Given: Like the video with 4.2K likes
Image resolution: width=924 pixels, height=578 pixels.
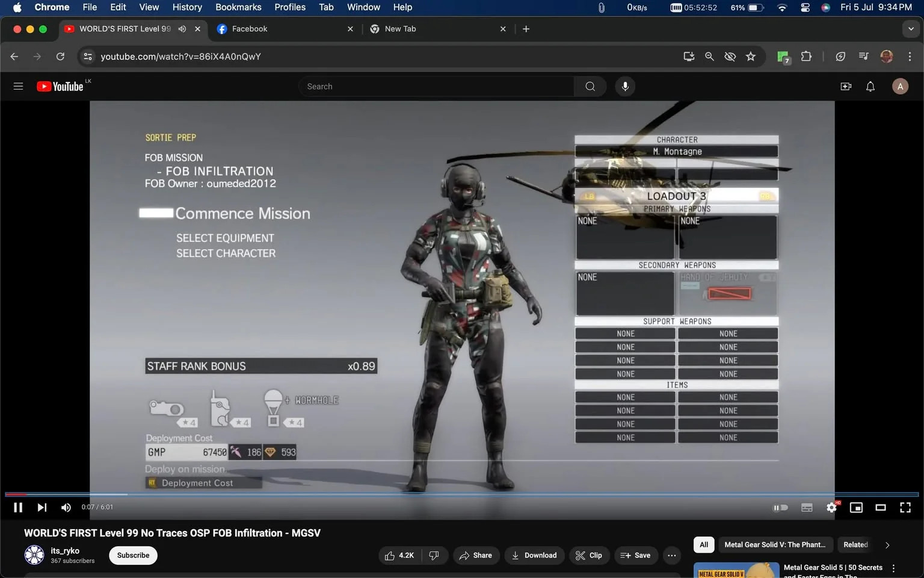Looking at the screenshot, I should (399, 555).
